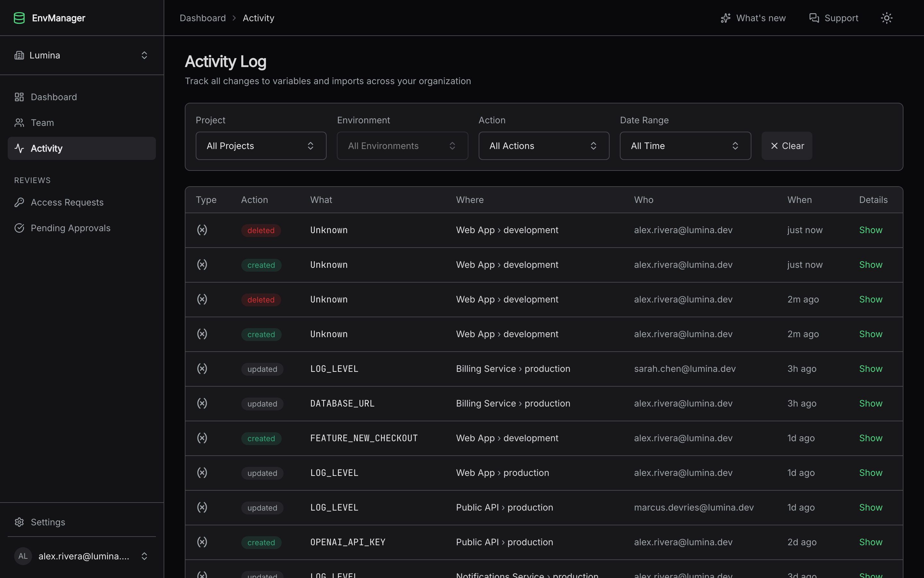Show details for Web App production LOG_LEVEL
924x578 pixels.
[x=870, y=473]
